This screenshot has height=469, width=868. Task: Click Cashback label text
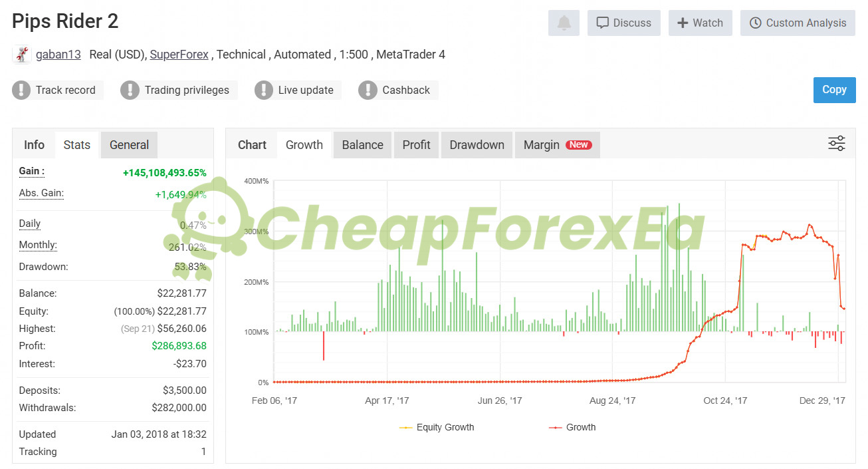[x=406, y=90]
